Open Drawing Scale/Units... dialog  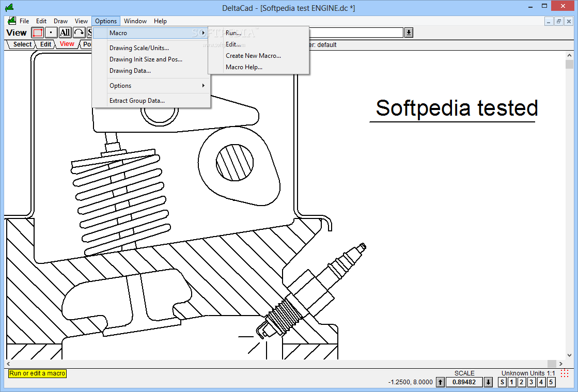pos(151,48)
